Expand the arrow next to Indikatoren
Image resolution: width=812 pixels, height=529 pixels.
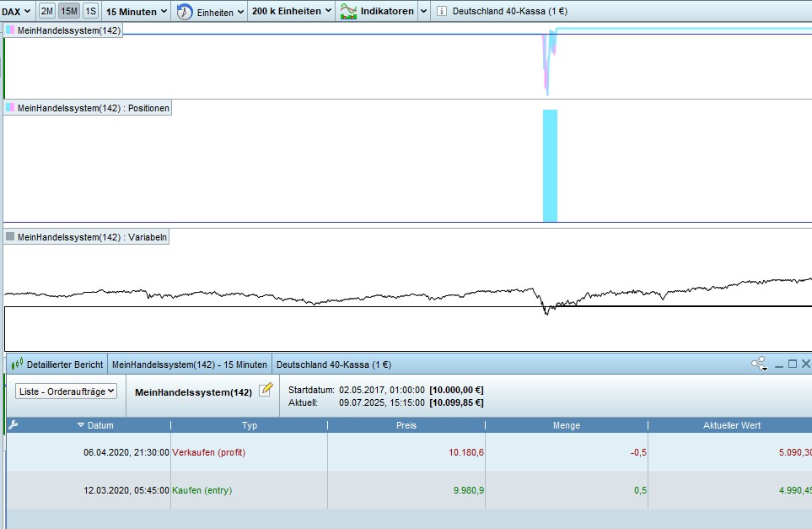click(x=423, y=11)
